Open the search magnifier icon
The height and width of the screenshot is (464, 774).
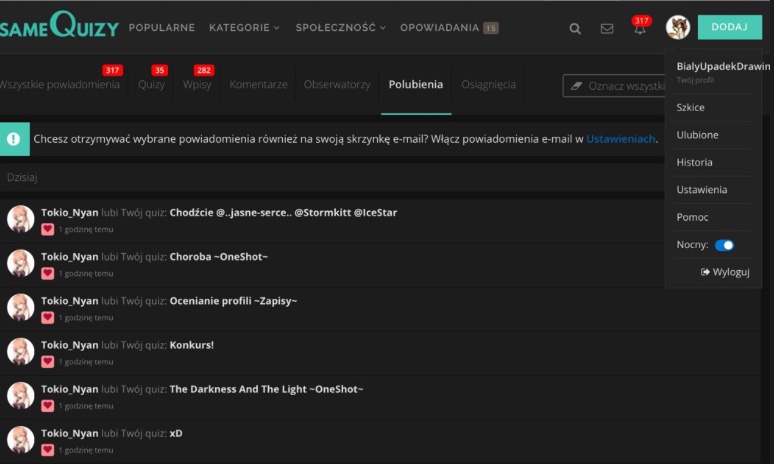pos(575,28)
